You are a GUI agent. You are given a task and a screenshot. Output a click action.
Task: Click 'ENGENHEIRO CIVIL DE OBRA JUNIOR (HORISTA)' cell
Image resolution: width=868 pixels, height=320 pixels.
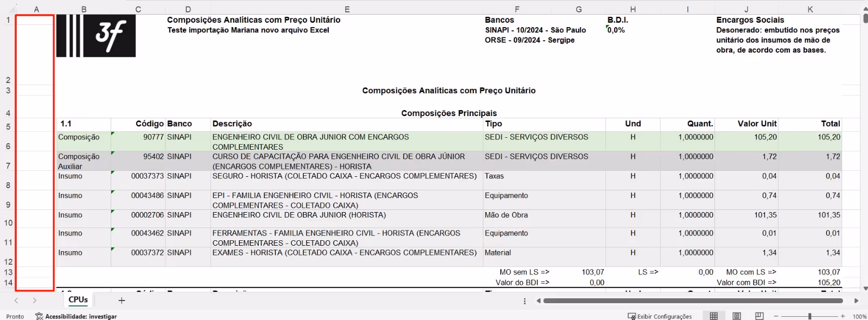[347, 219]
